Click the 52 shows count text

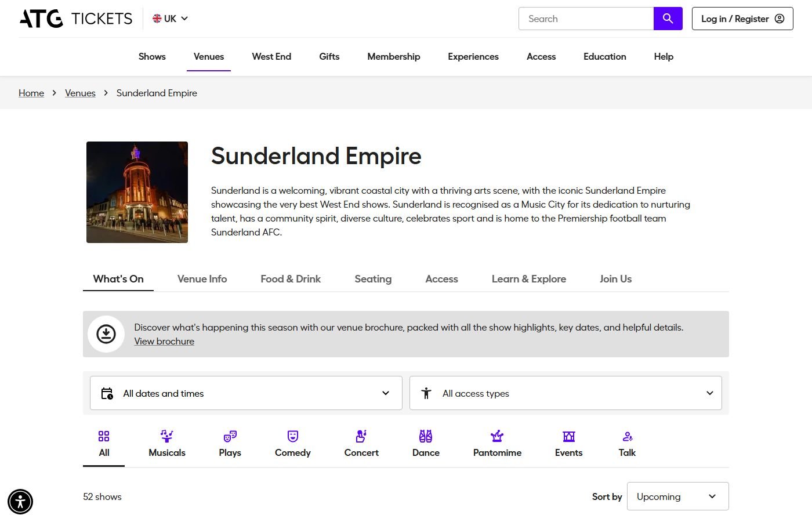tap(102, 496)
